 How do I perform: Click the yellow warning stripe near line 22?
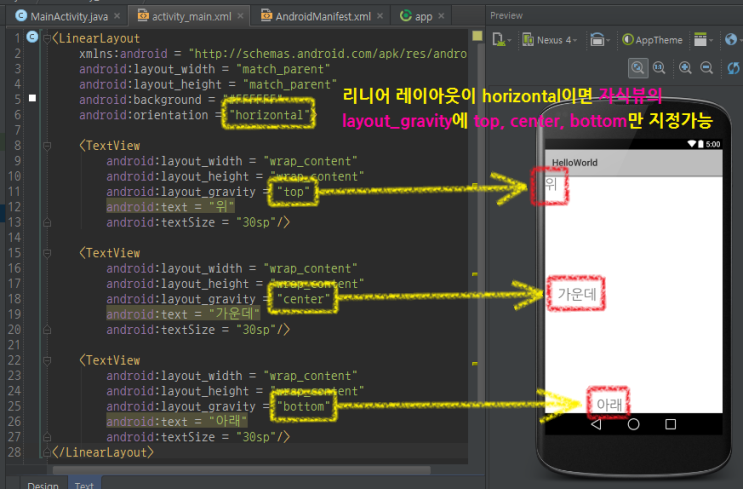tap(475, 363)
